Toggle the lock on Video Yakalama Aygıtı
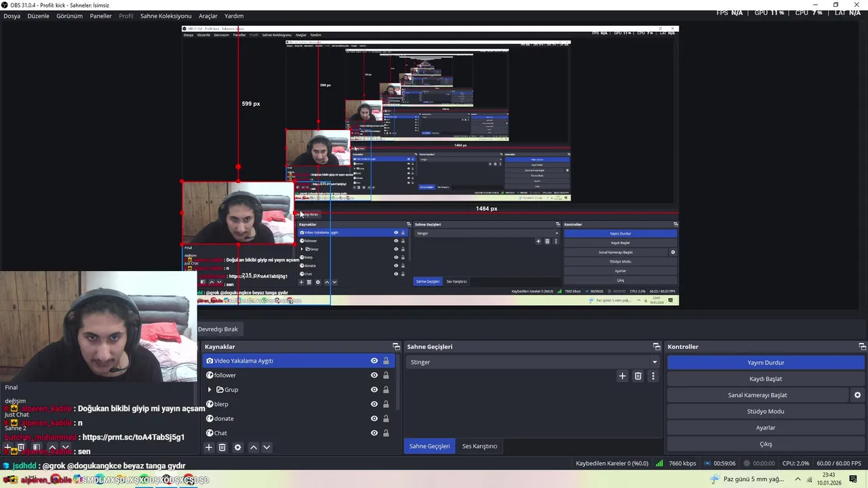Screen dimensions: 868x488 point(386,361)
